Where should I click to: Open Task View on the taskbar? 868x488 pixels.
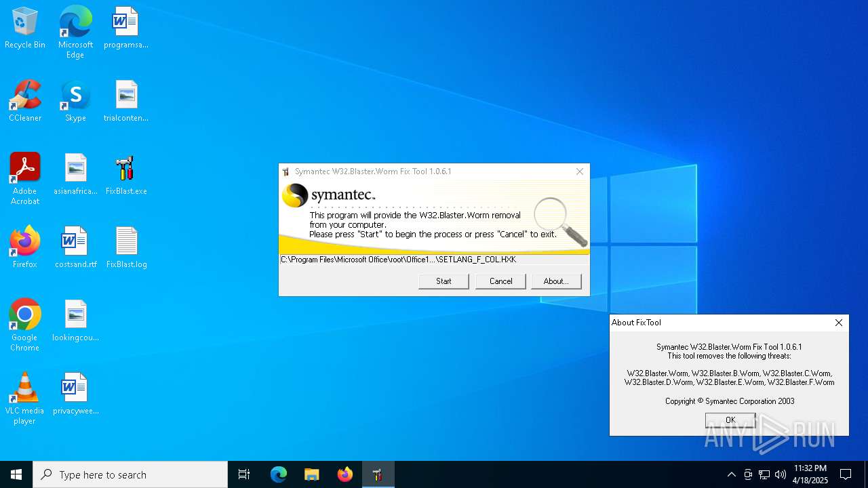(244, 474)
